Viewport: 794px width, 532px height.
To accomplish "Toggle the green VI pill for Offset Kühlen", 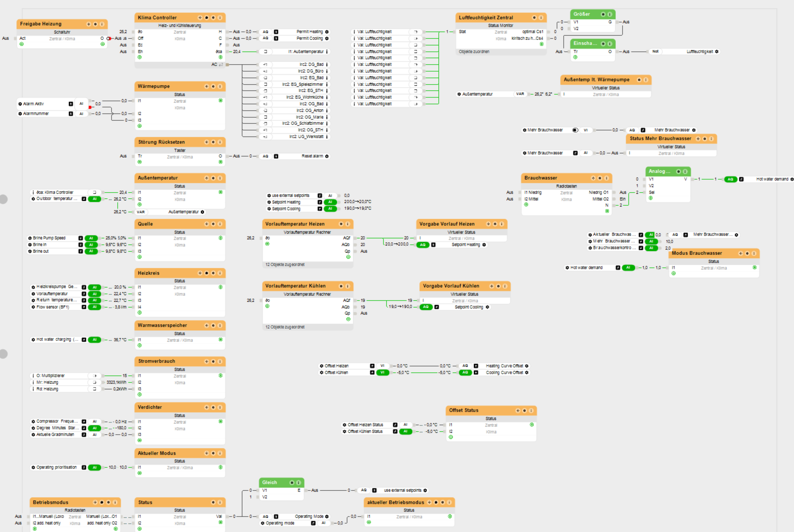I will (x=382, y=373).
